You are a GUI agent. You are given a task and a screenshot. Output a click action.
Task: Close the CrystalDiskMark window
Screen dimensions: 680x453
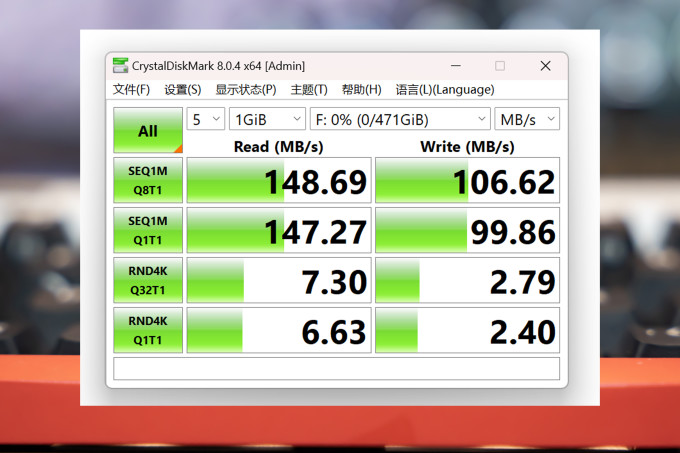click(x=546, y=66)
